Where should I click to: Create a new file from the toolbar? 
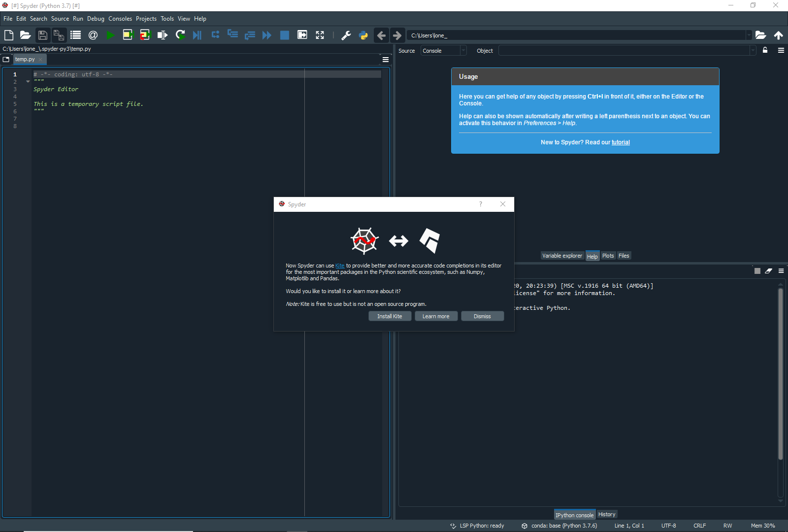click(x=8, y=35)
